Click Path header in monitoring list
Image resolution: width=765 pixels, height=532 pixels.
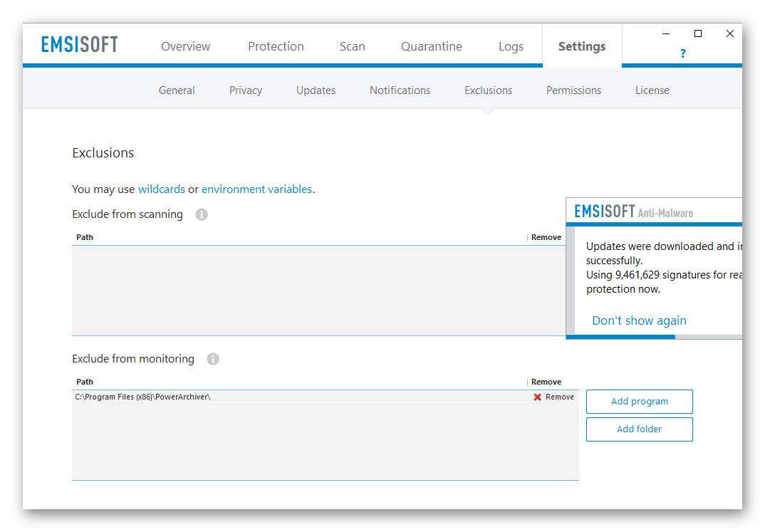(x=84, y=382)
